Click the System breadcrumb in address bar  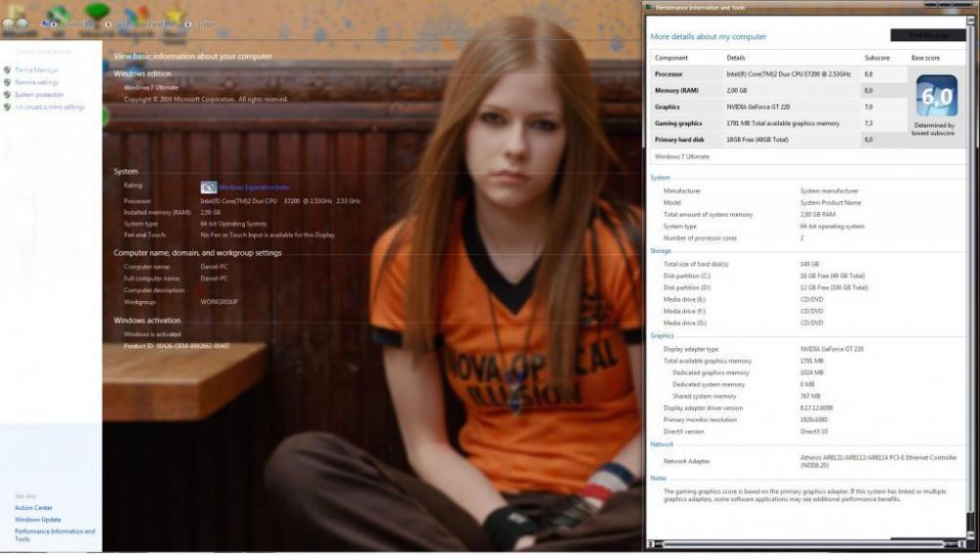click(207, 24)
